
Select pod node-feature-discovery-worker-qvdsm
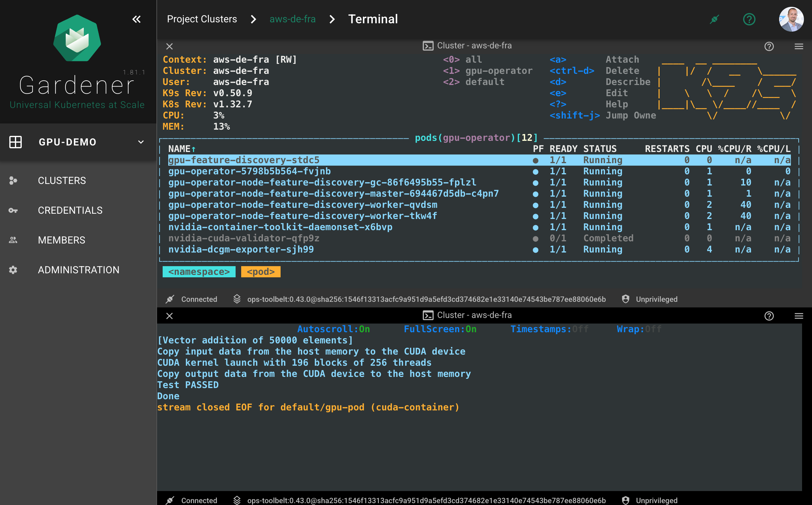coord(479,205)
